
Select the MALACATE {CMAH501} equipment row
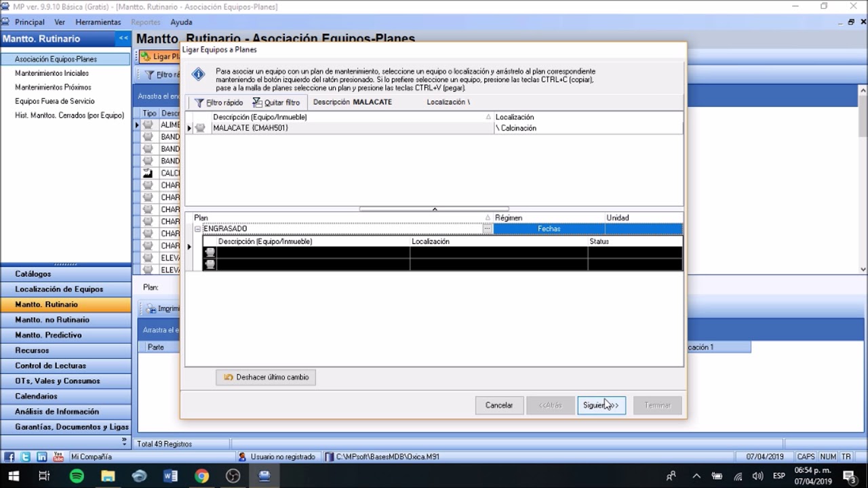(434, 128)
